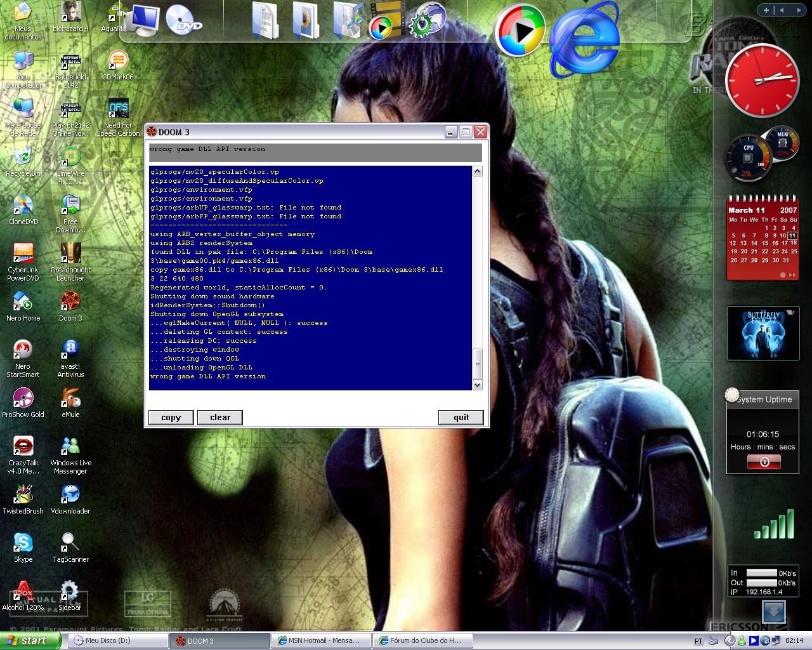Click the green signal strength bars gadget
812x650 pixels.
pos(775,524)
